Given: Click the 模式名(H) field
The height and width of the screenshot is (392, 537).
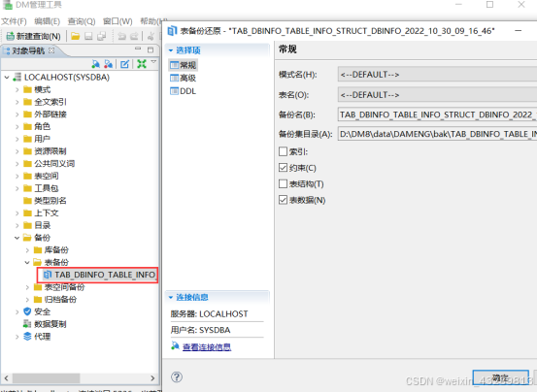Looking at the screenshot, I should pyautogui.click(x=437, y=74).
